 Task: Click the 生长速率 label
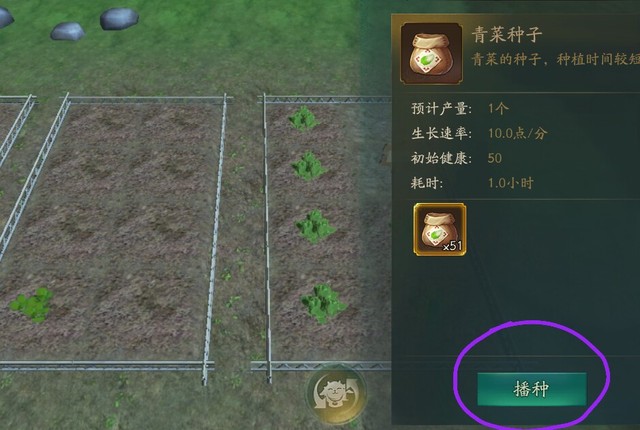click(x=441, y=133)
